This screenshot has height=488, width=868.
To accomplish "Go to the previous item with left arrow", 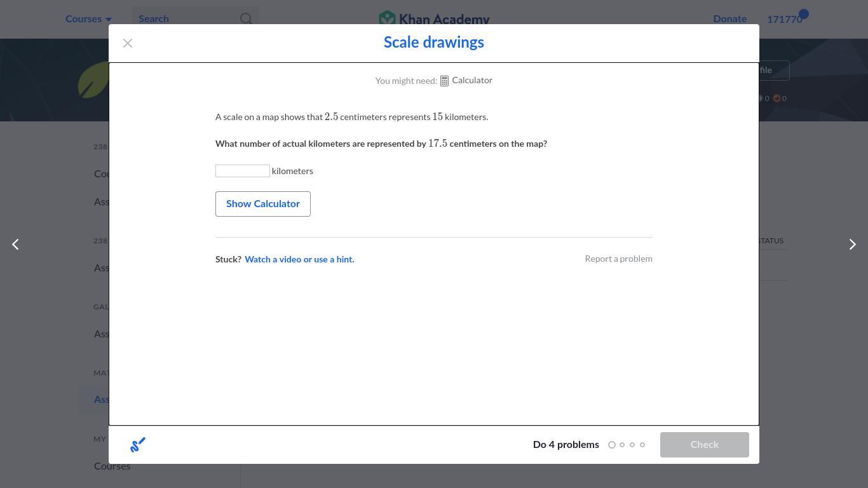I will (16, 245).
